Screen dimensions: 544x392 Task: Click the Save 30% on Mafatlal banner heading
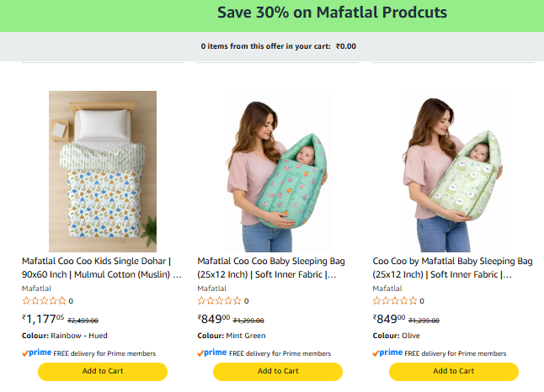pos(332,13)
